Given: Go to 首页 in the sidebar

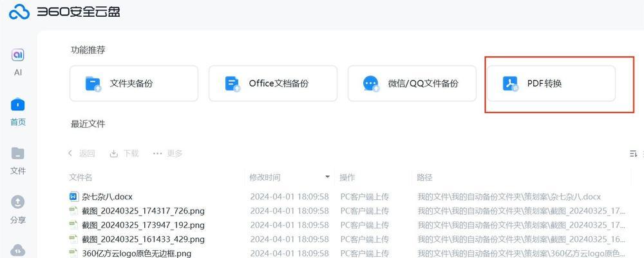Looking at the screenshot, I should (x=17, y=112).
